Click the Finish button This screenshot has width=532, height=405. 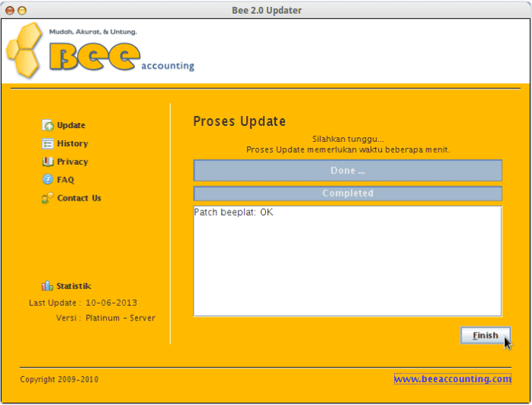point(486,335)
